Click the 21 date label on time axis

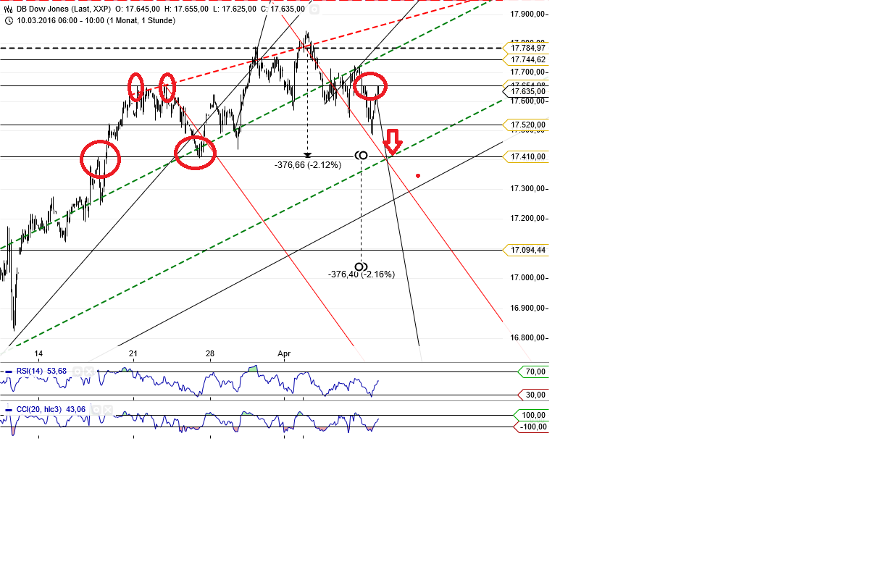[133, 354]
